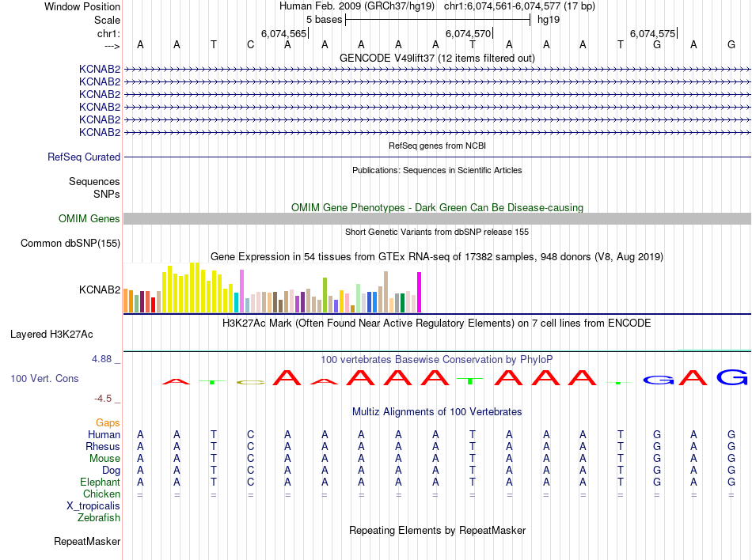Viewport: 752px width, 560px height.
Task: Click the 5 bases scale bar
Action: [438, 20]
